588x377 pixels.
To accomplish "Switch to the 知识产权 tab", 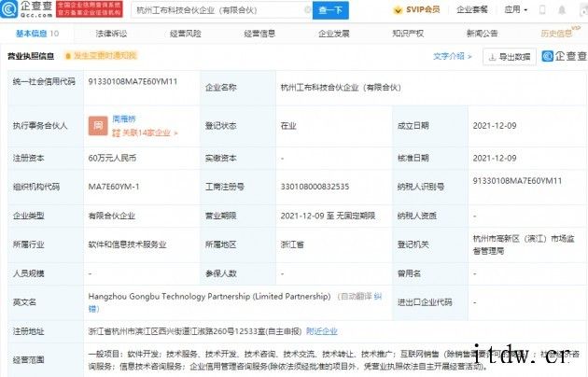I will [x=408, y=34].
